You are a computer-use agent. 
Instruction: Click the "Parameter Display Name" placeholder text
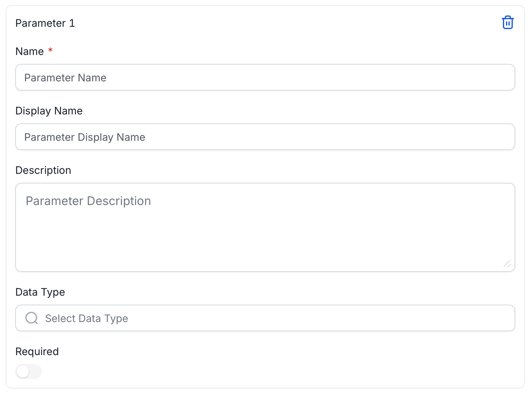tap(85, 137)
